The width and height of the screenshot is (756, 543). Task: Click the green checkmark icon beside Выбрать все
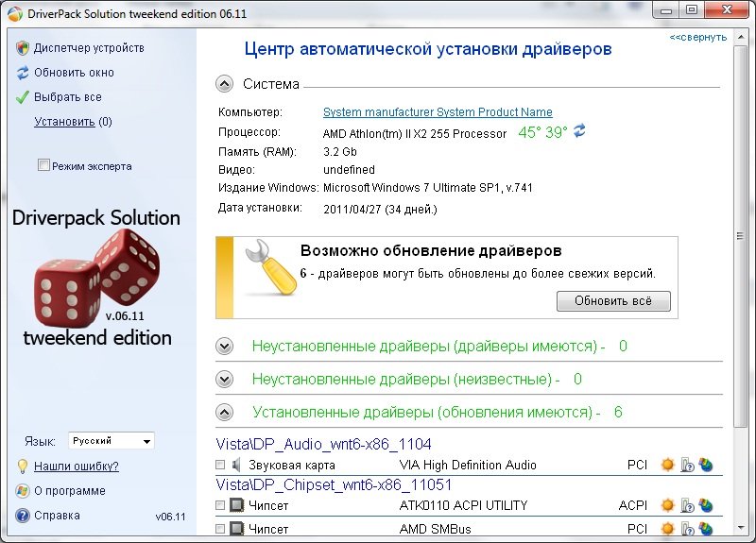coord(23,97)
